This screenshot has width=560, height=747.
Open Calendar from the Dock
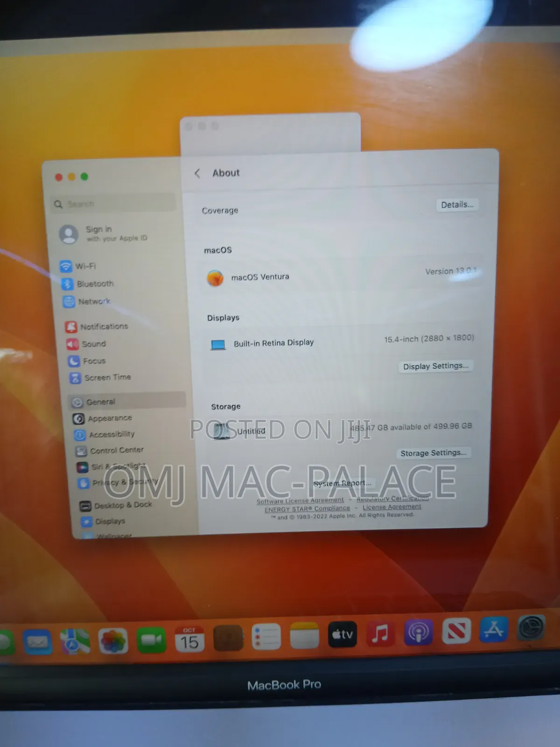click(189, 639)
